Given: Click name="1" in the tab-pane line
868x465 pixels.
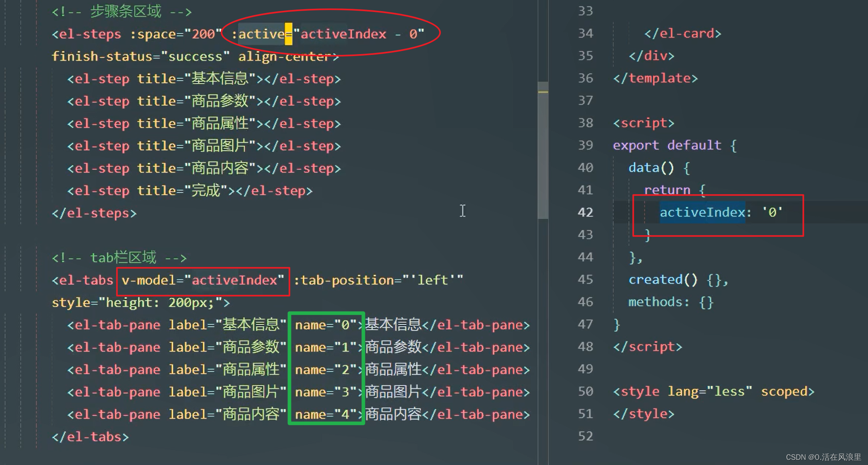Looking at the screenshot, I should point(325,347).
